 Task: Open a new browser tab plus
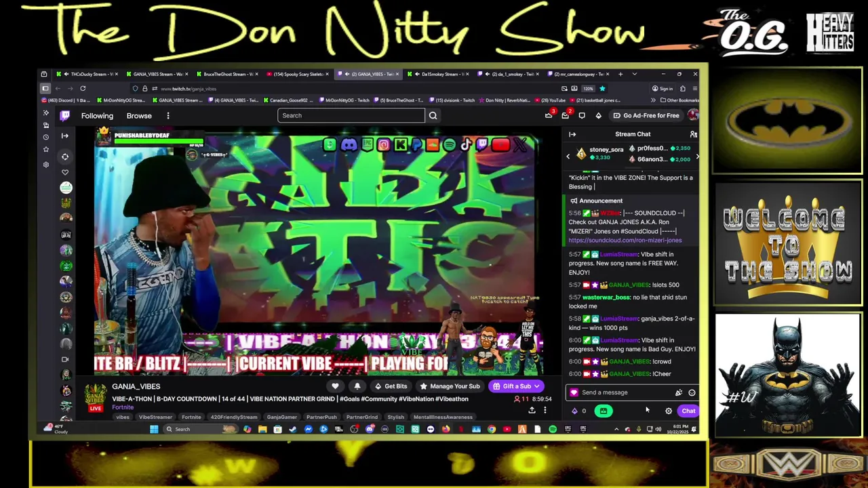click(620, 74)
